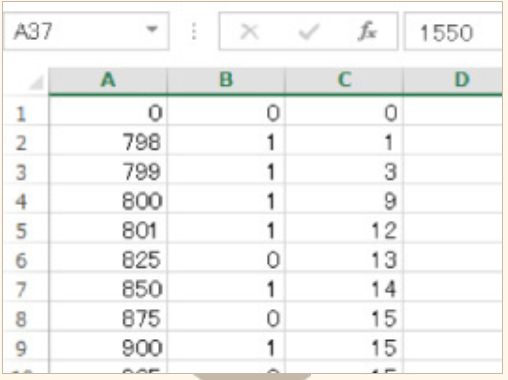508x380 pixels.
Task: Select cell C7 containing 14
Action: pos(344,289)
